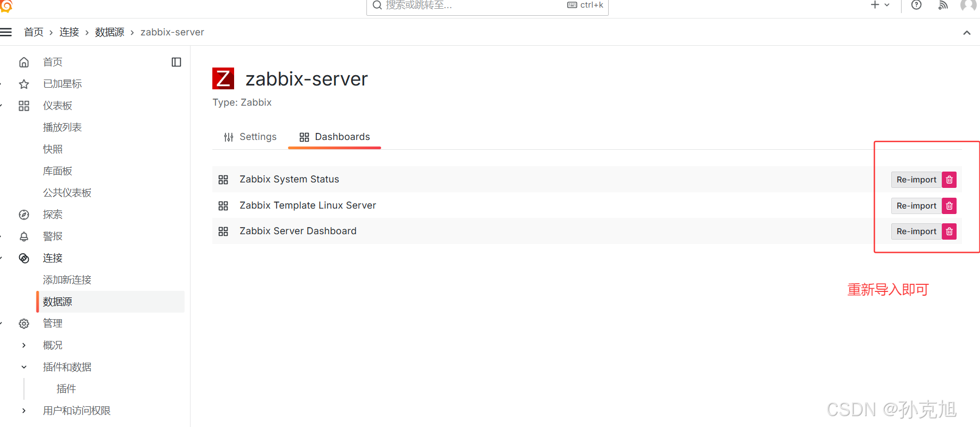
Task: Click the plus icon for new item
Action: pyautogui.click(x=875, y=5)
